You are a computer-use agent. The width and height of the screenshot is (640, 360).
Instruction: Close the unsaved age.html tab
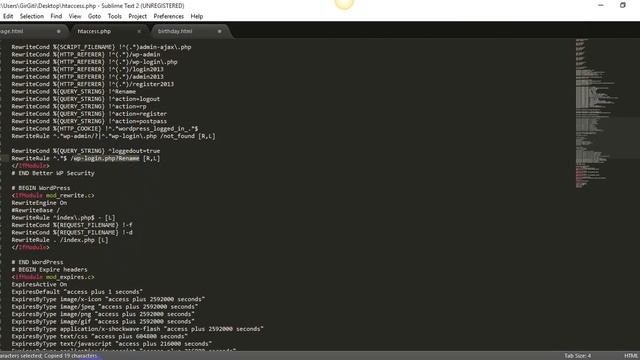point(59,31)
